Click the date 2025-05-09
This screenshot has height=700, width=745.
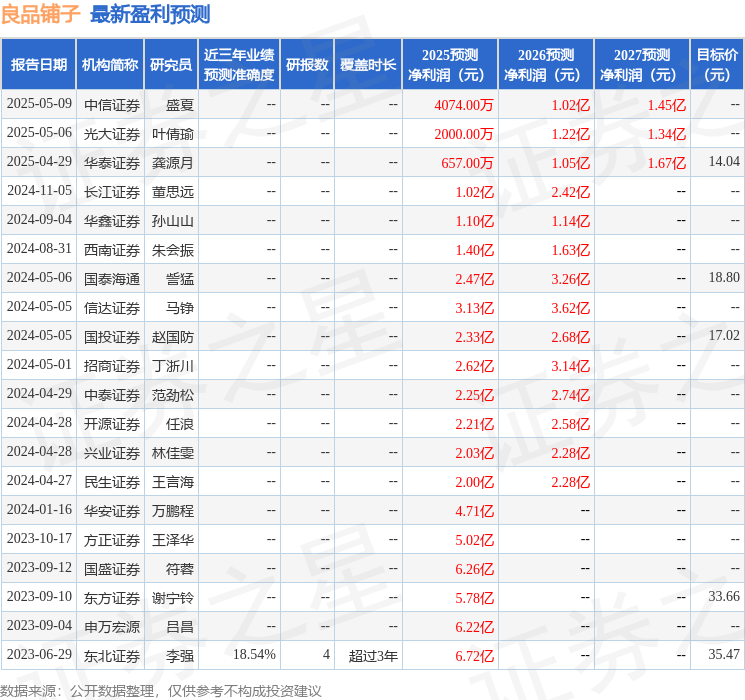click(39, 104)
